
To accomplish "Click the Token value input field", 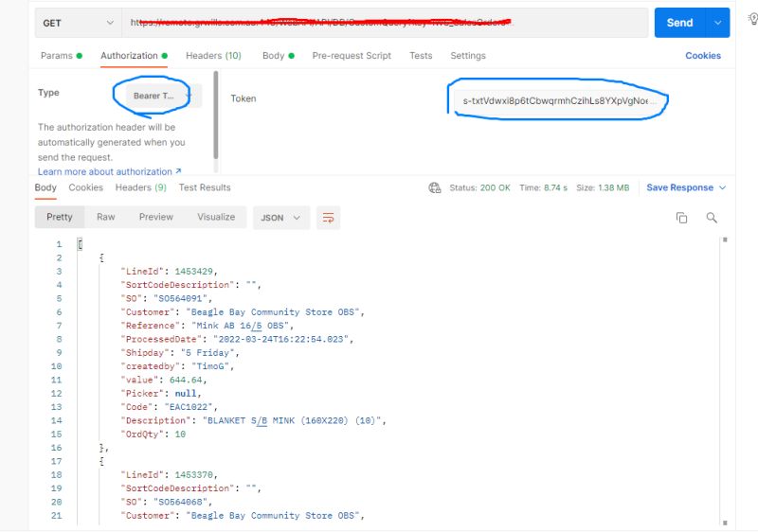I will 559,101.
